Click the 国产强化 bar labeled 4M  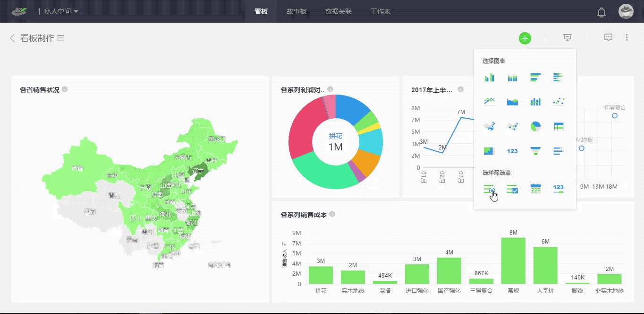[x=449, y=270]
